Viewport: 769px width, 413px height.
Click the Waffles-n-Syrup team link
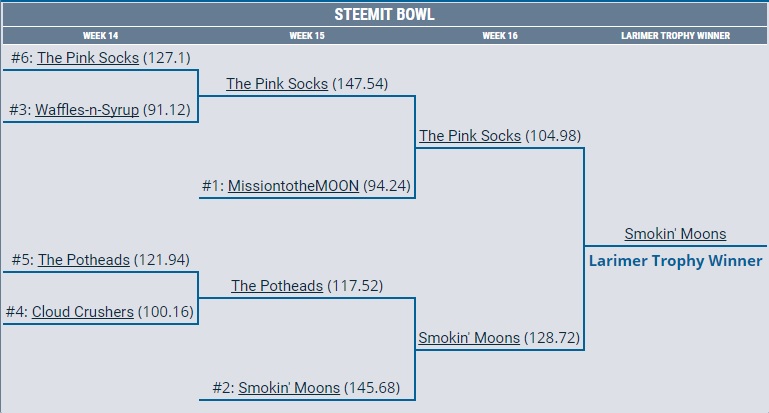point(87,110)
